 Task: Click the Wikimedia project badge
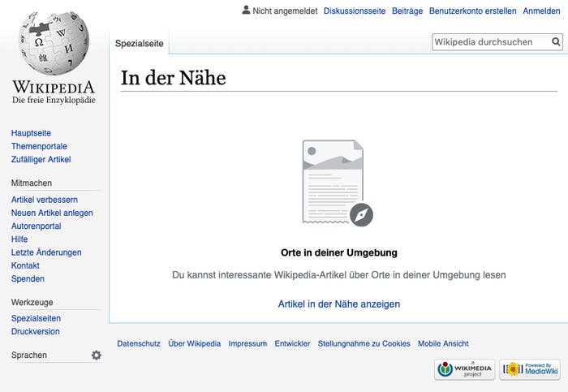[465, 369]
